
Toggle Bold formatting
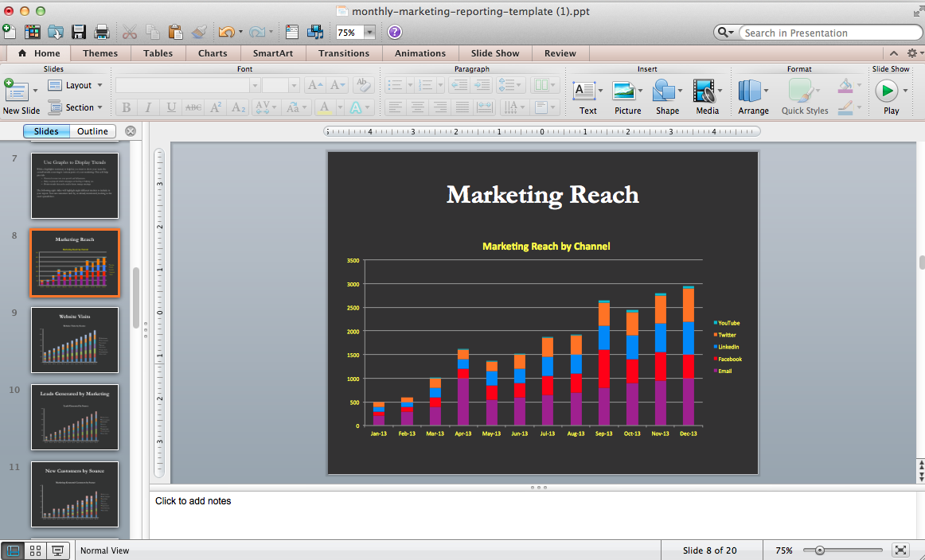point(126,107)
